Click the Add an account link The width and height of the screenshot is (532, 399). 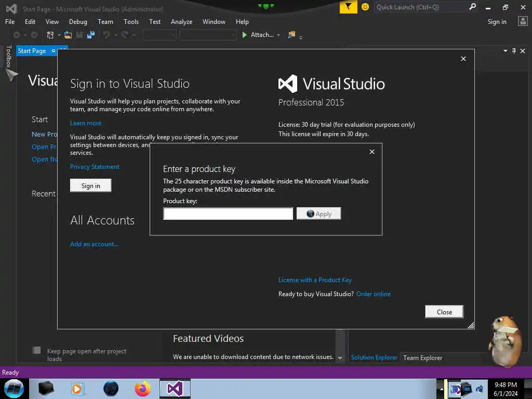tap(95, 244)
